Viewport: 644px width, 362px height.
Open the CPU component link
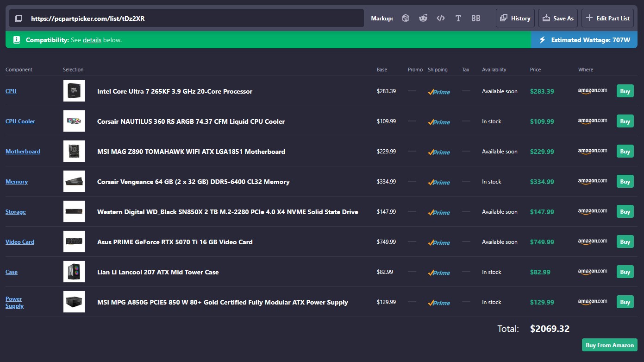[11, 91]
